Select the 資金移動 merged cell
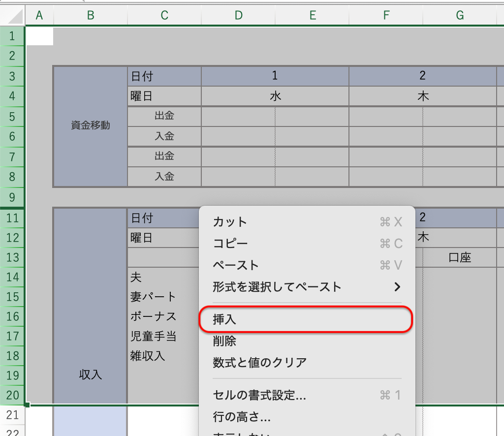504x436 pixels. 91,125
